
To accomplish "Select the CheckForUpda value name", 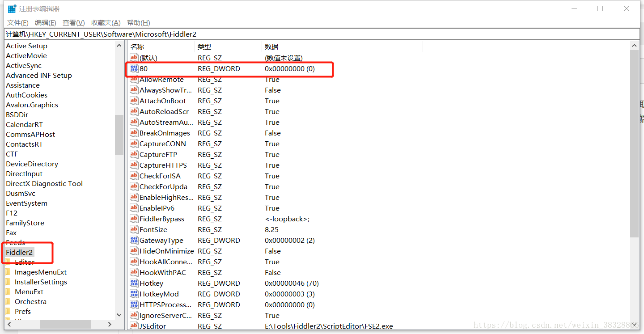I will coord(163,187).
